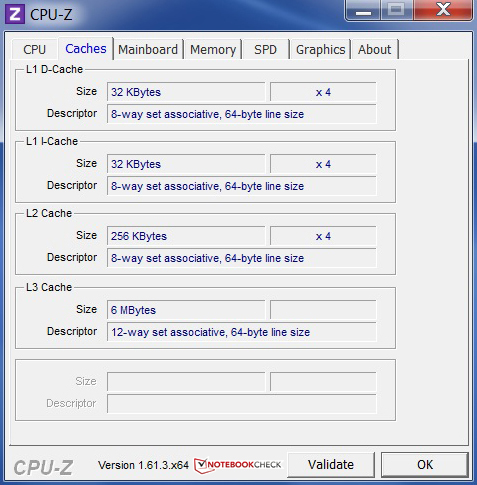Go to the SPD tab
Viewport: 477px width, 485px height.
(x=265, y=50)
